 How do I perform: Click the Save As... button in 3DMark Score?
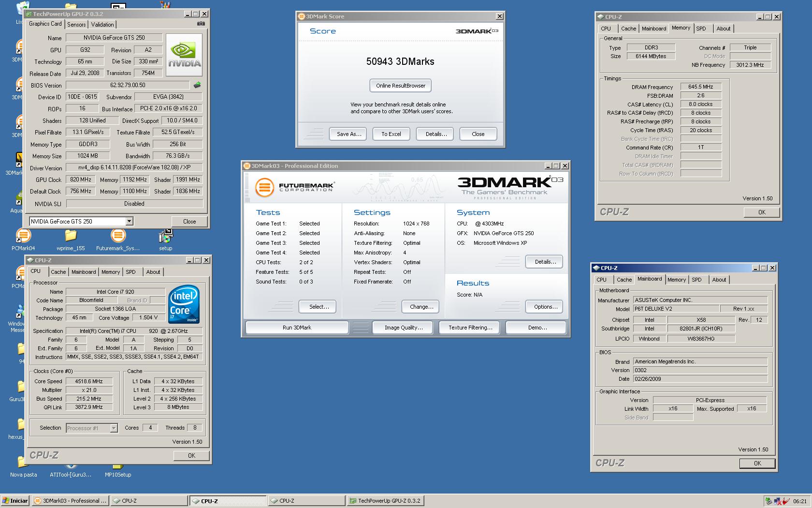click(x=349, y=134)
